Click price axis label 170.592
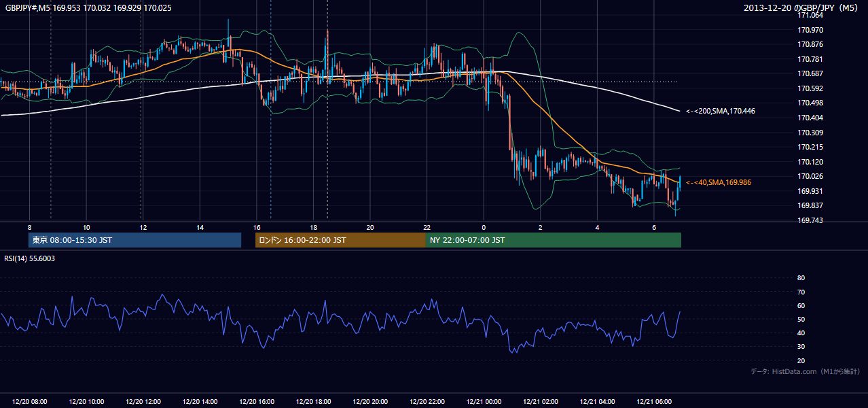This screenshot has width=868, height=408. (x=810, y=88)
